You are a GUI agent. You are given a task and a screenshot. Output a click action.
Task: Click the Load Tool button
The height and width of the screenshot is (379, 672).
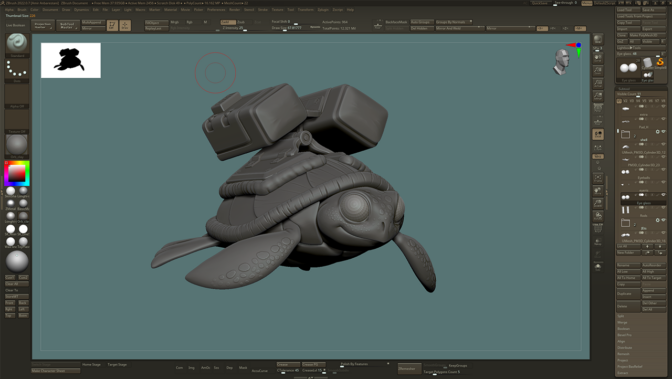click(x=628, y=9)
